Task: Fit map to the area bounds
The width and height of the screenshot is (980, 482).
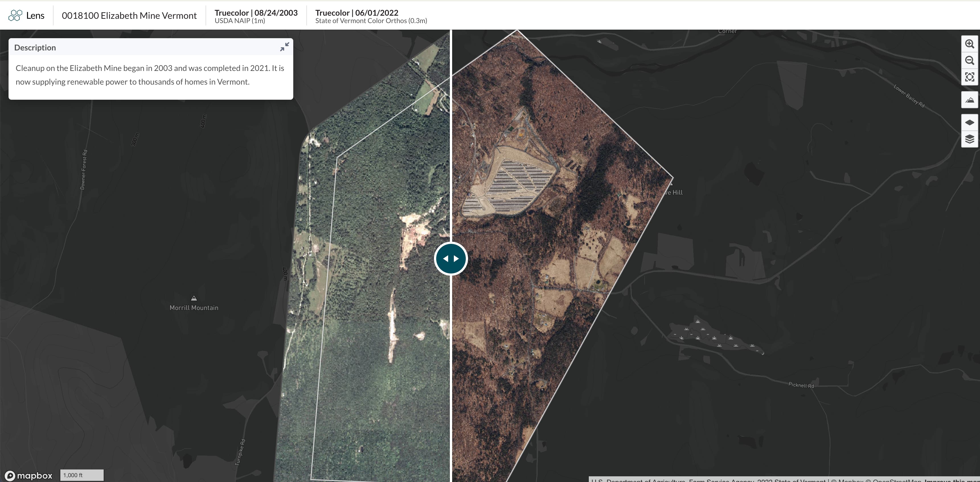Action: click(969, 77)
